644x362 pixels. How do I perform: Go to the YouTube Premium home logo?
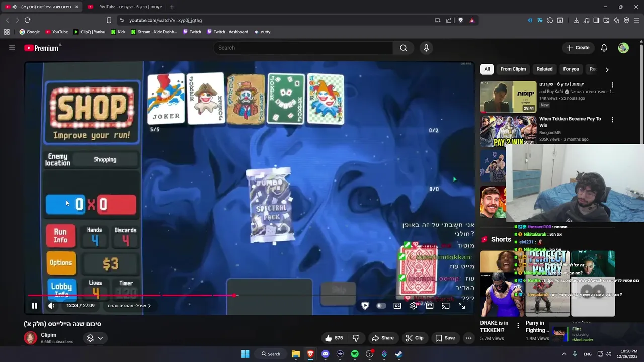pos(42,48)
